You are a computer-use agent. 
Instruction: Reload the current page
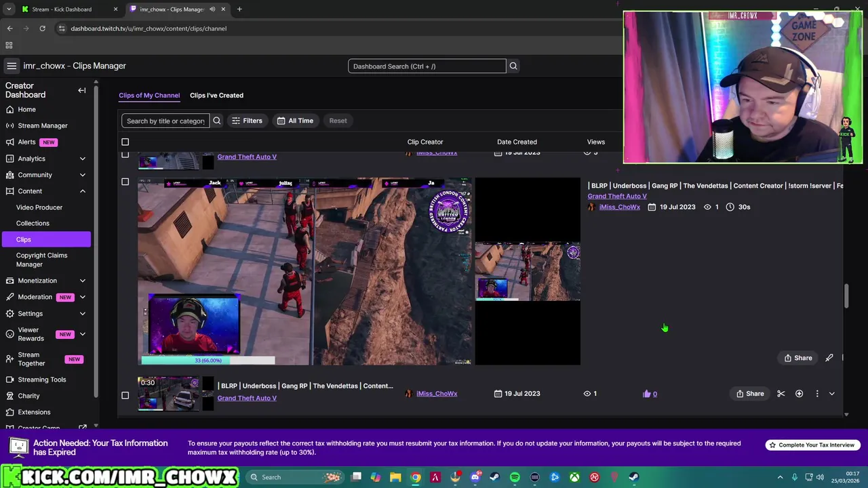click(42, 28)
